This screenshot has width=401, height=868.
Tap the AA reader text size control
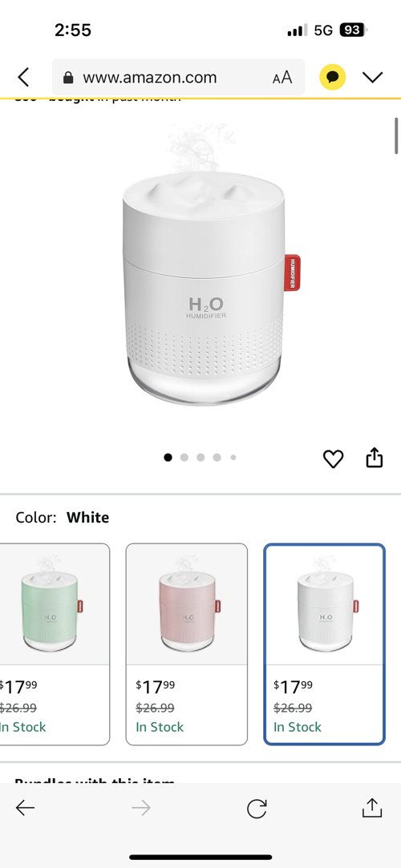point(282,77)
